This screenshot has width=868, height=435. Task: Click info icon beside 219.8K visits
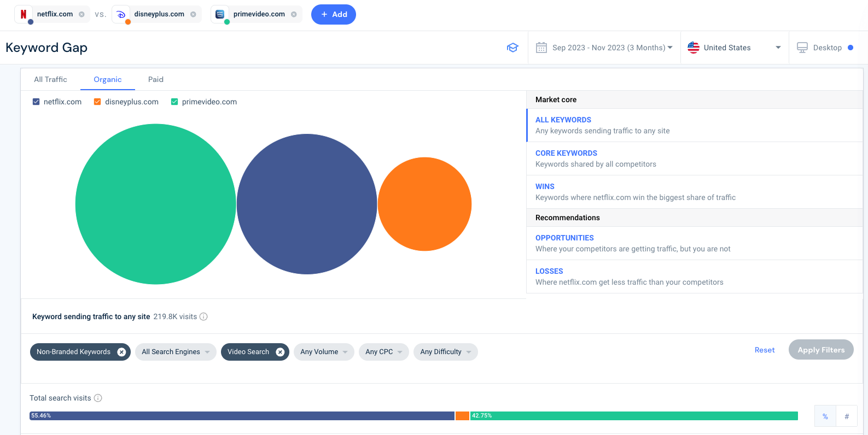203,316
